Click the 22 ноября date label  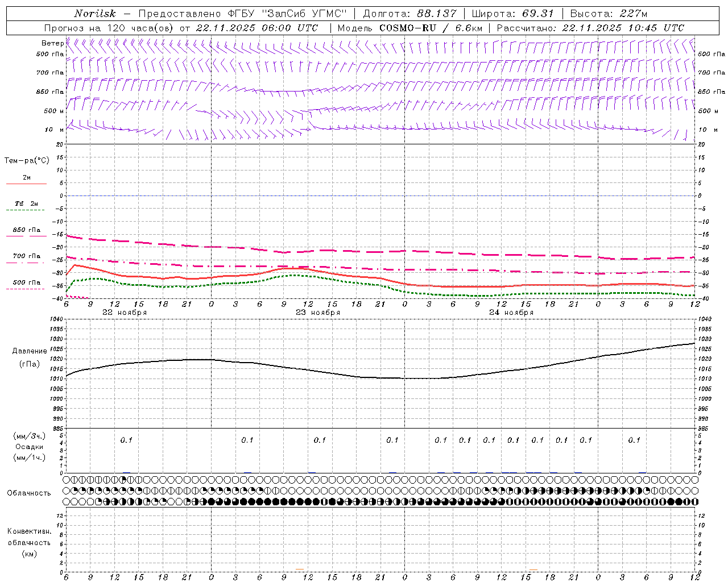click(x=125, y=313)
